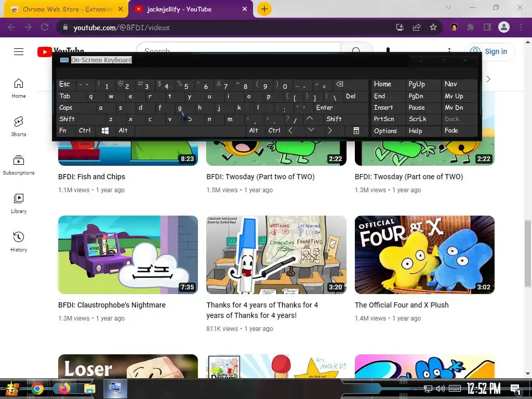Click the Chrome reload page icon
This screenshot has width=532, height=399.
point(45,27)
